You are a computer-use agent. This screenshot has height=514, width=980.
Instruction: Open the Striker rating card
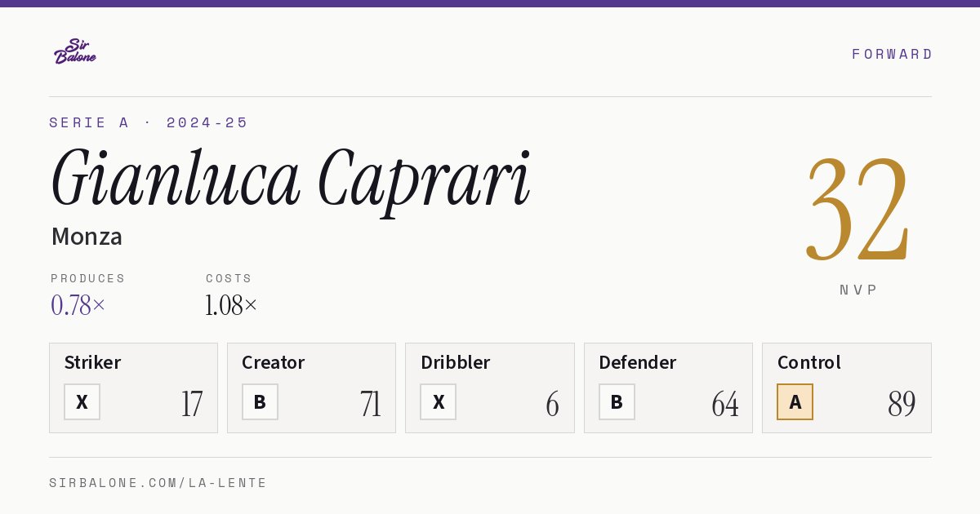point(133,388)
